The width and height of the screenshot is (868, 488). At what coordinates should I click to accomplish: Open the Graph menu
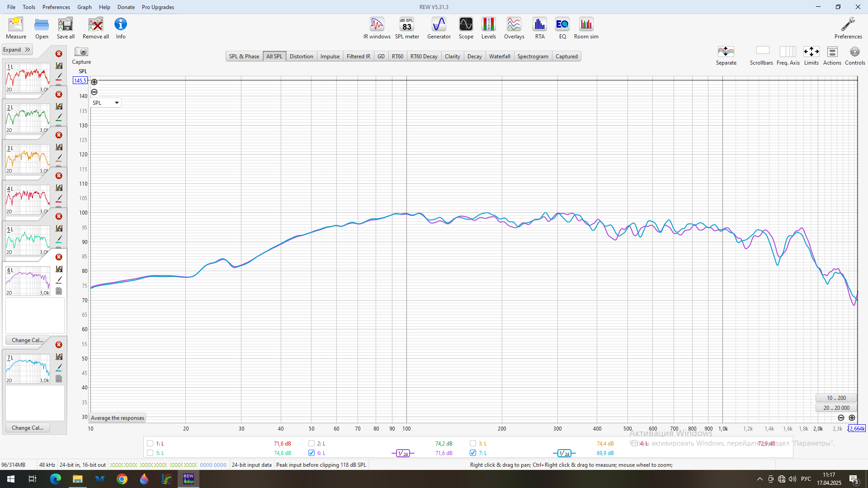click(84, 7)
